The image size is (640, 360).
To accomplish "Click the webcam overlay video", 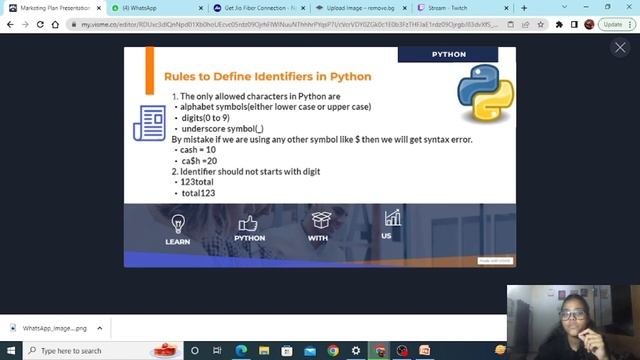I will click(573, 322).
